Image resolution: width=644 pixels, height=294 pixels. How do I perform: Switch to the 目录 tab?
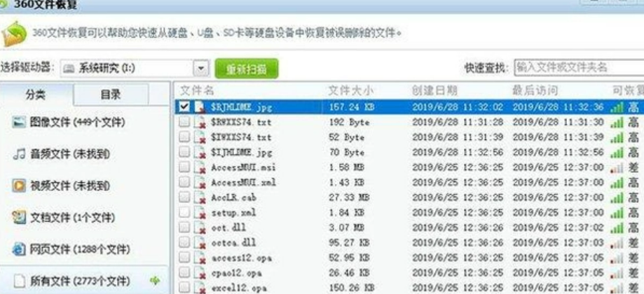point(111,94)
